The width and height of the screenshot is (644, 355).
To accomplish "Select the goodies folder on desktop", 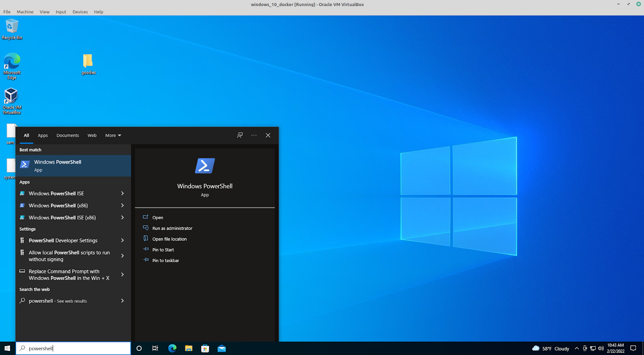I will (88, 64).
